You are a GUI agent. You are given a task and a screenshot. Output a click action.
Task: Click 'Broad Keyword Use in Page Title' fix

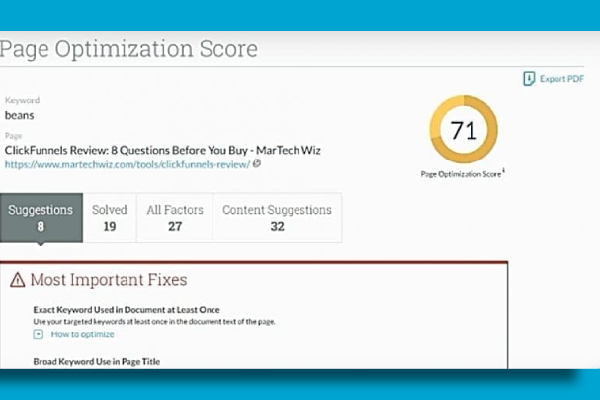[97, 362]
